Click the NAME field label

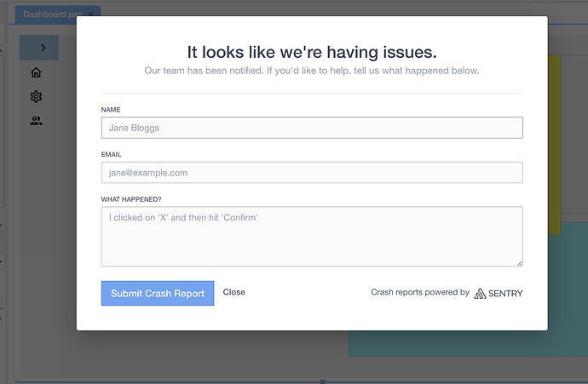[x=111, y=110]
